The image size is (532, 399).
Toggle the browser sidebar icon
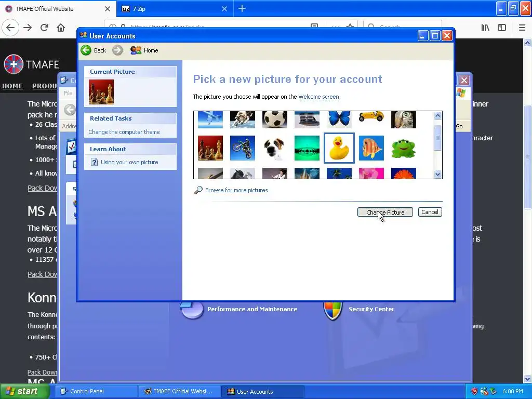tap(502, 28)
